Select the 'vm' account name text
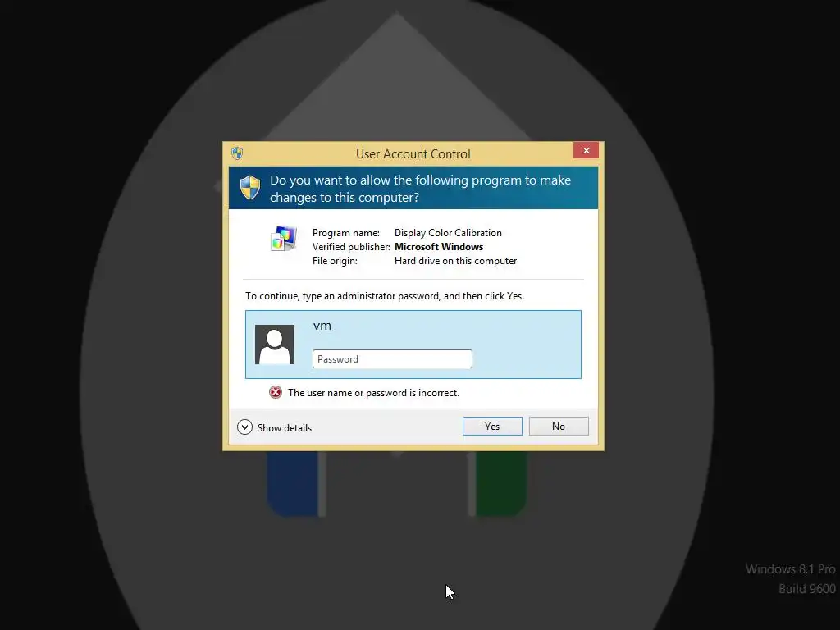 (322, 326)
